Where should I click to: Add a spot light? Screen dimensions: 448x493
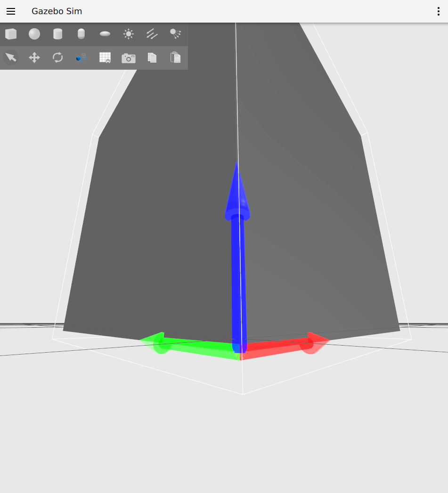176,34
